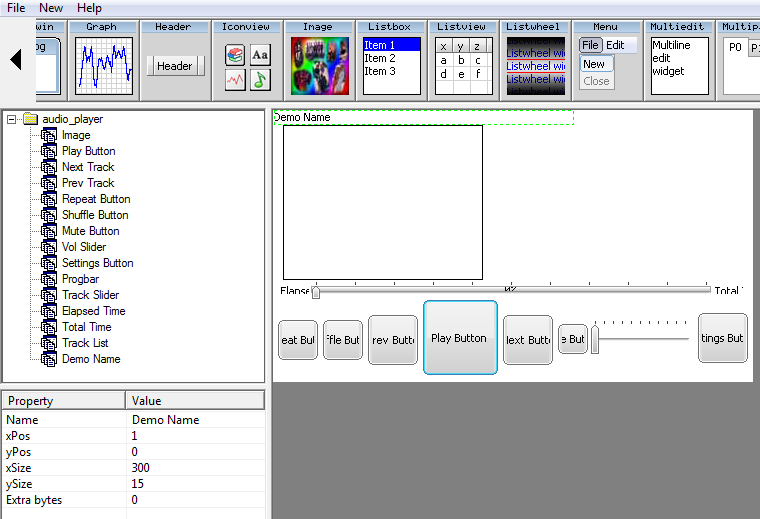760x519 pixels.
Task: Pick the Header widget from the palette
Action: tap(175, 66)
